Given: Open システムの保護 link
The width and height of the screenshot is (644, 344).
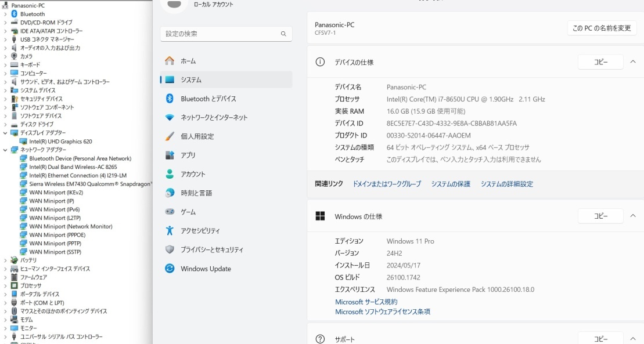Looking at the screenshot, I should coord(451,184).
